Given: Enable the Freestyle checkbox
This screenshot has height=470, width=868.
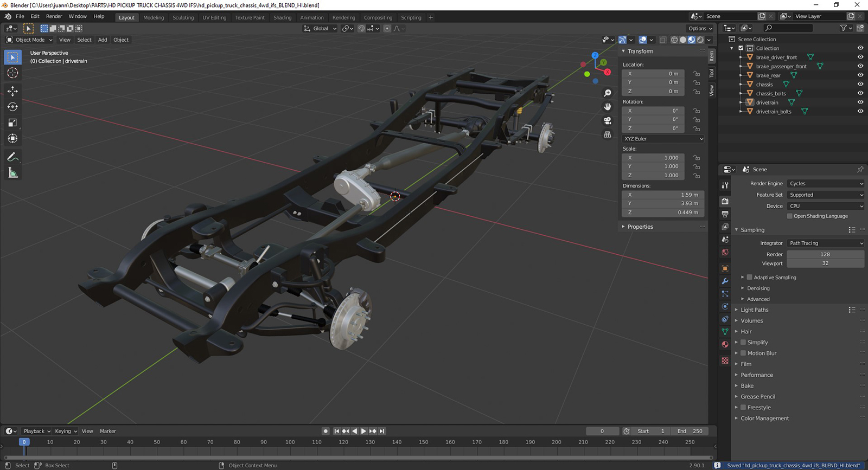Looking at the screenshot, I should pos(743,407).
